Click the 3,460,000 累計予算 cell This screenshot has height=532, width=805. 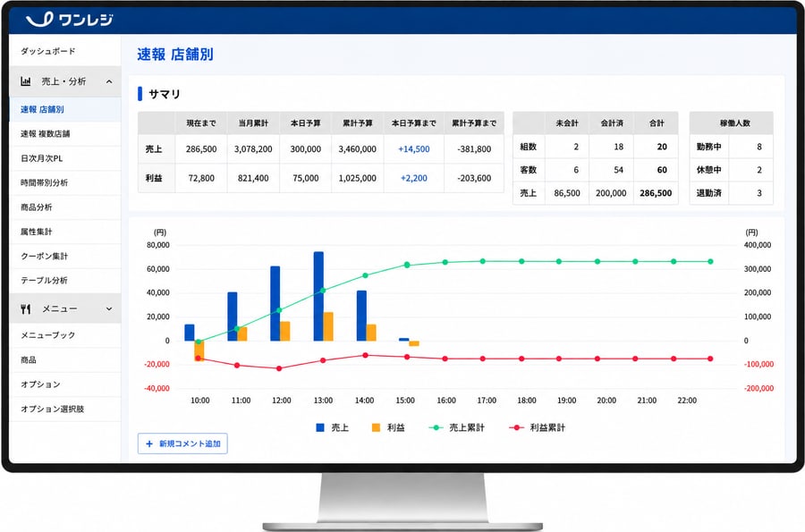tap(357, 149)
